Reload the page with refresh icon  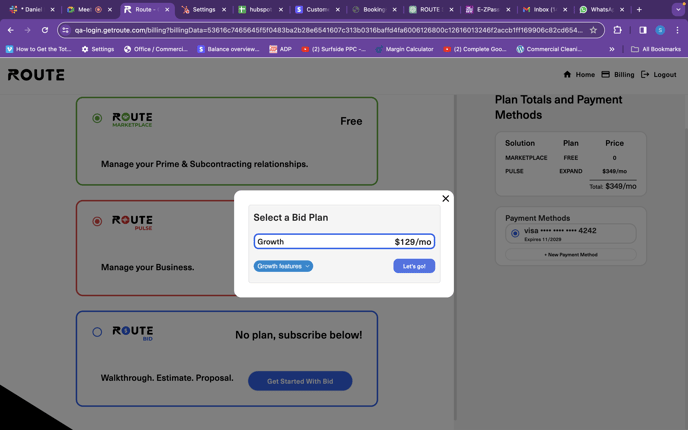click(45, 30)
